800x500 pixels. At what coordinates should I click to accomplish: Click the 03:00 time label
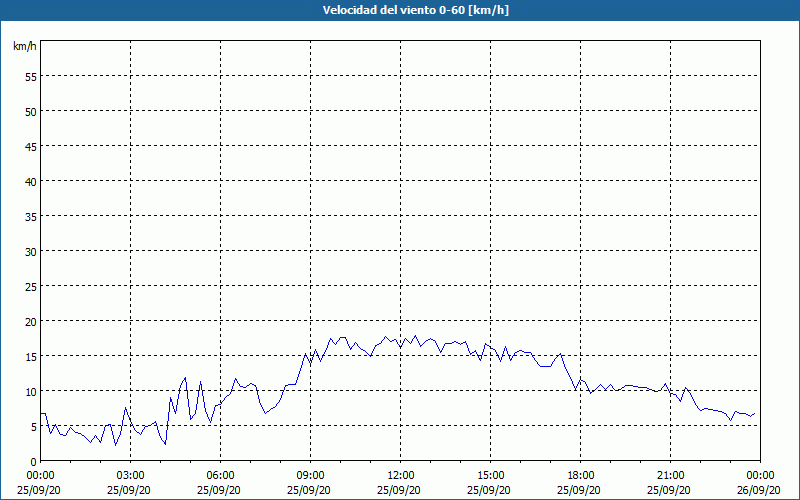click(131, 476)
